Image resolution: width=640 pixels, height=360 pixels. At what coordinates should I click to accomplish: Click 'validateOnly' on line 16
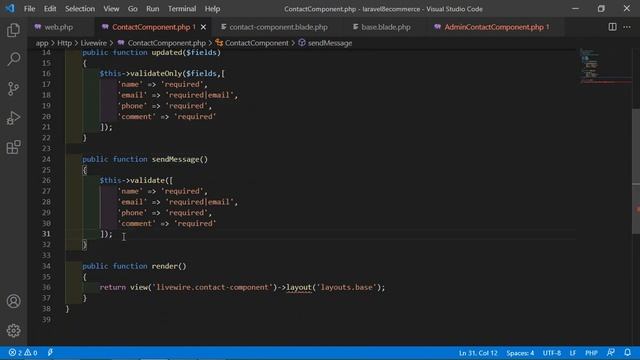coord(156,73)
